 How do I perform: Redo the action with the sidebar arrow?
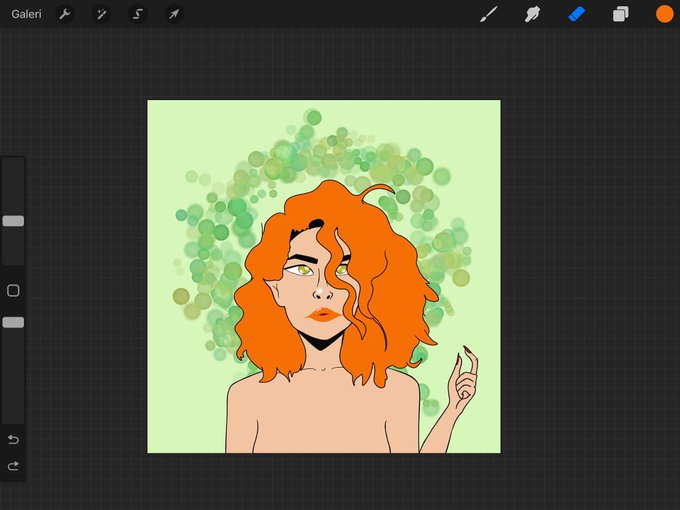tap(13, 466)
